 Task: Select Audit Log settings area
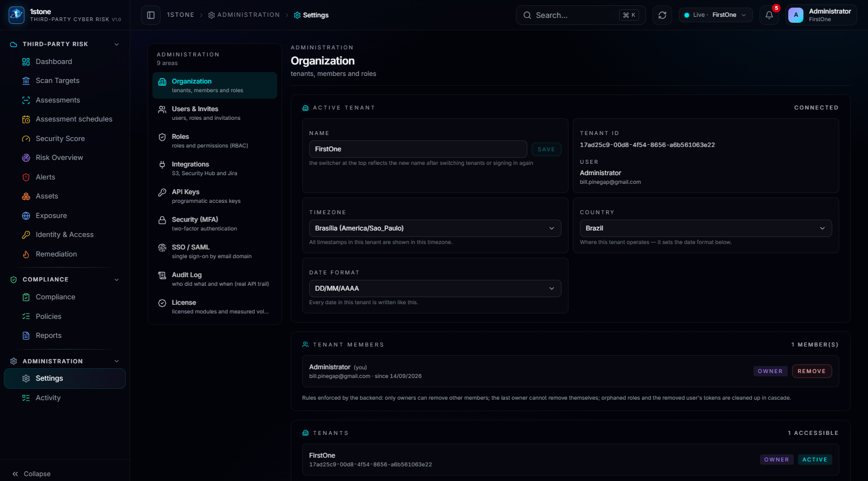click(x=215, y=279)
